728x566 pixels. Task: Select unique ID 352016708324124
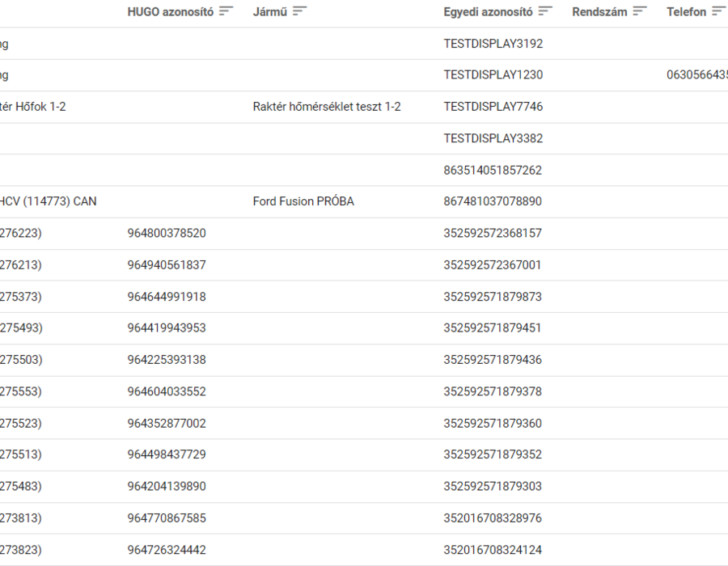(x=493, y=550)
